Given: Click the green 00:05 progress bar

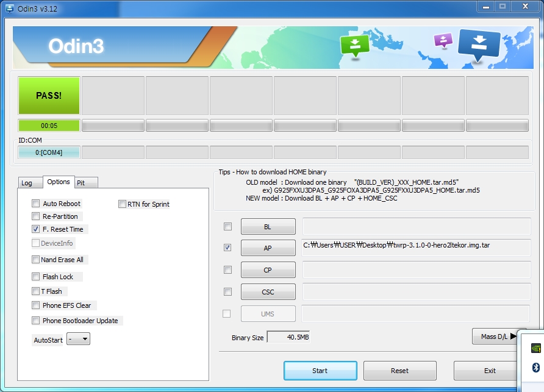Looking at the screenshot, I should click(49, 126).
